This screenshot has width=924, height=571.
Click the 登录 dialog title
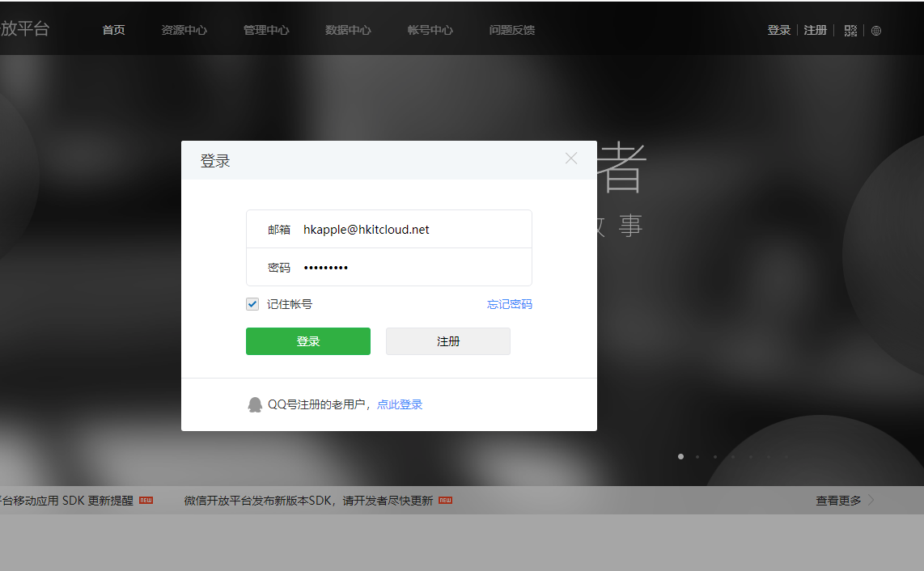pyautogui.click(x=215, y=161)
